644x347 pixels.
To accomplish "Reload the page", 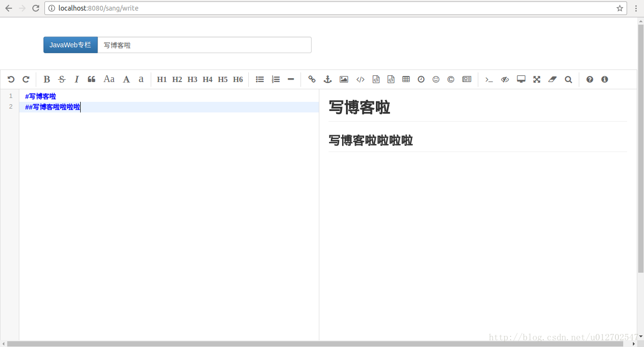I will [x=36, y=8].
